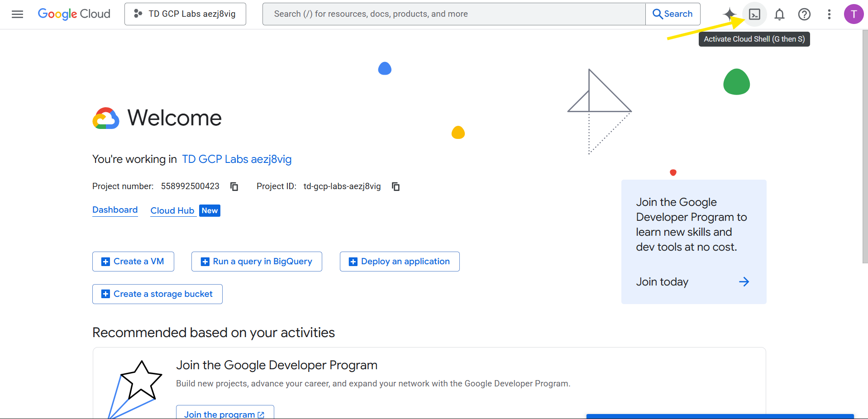Copy the project number to clipboard

pos(234,186)
